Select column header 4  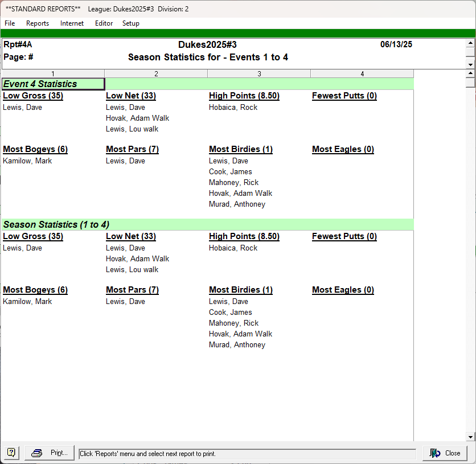point(362,73)
